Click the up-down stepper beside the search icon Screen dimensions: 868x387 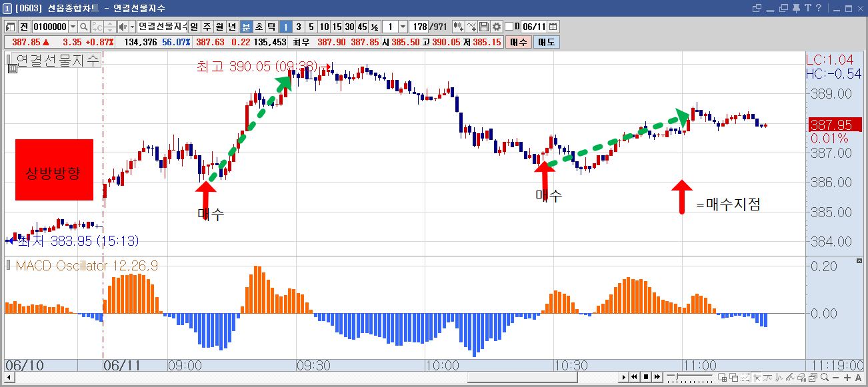109,27
